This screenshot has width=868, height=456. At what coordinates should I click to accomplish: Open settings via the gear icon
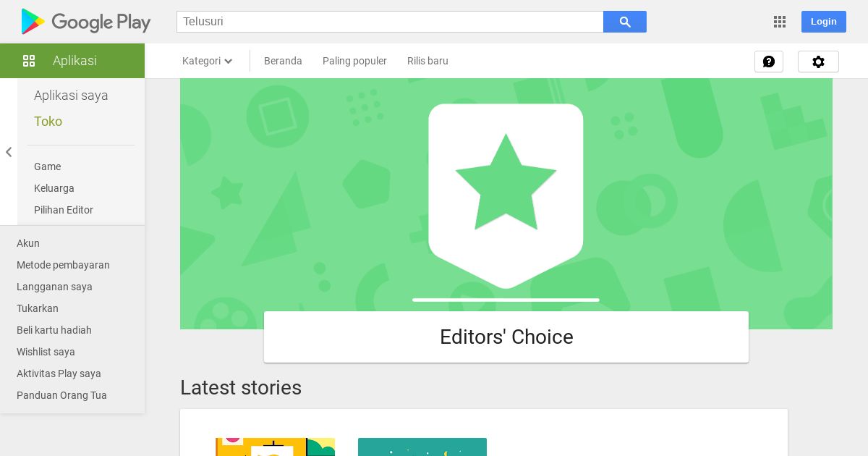[x=818, y=62]
